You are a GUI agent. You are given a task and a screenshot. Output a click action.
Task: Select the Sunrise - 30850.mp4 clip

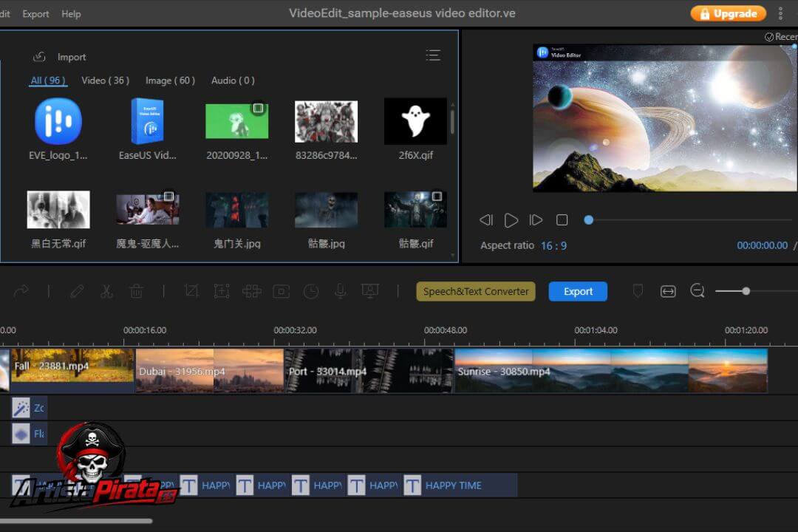[x=611, y=371]
